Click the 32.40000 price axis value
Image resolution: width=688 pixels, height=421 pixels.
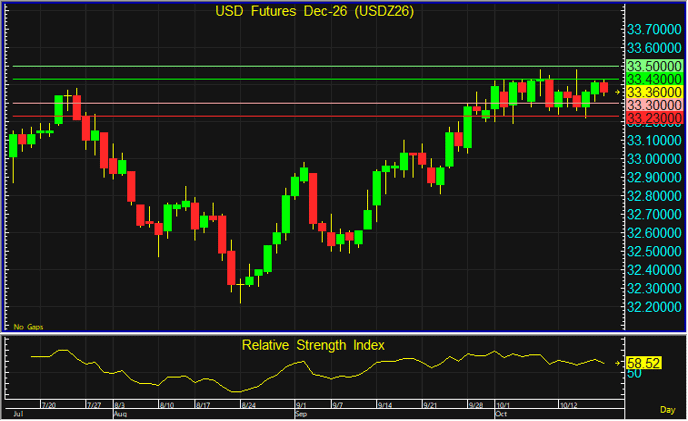click(x=654, y=270)
